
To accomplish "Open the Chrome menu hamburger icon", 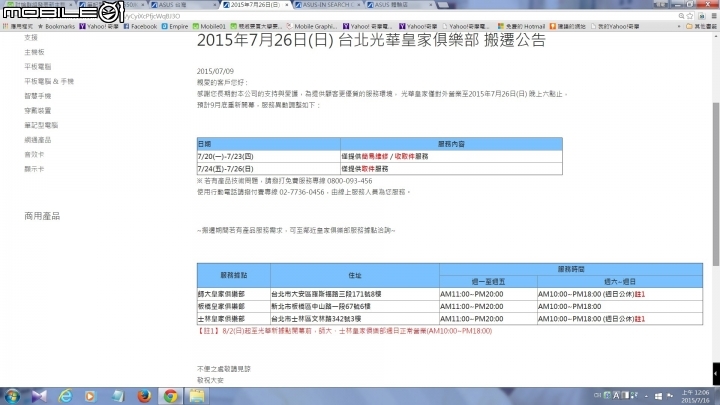I will tap(714, 16).
